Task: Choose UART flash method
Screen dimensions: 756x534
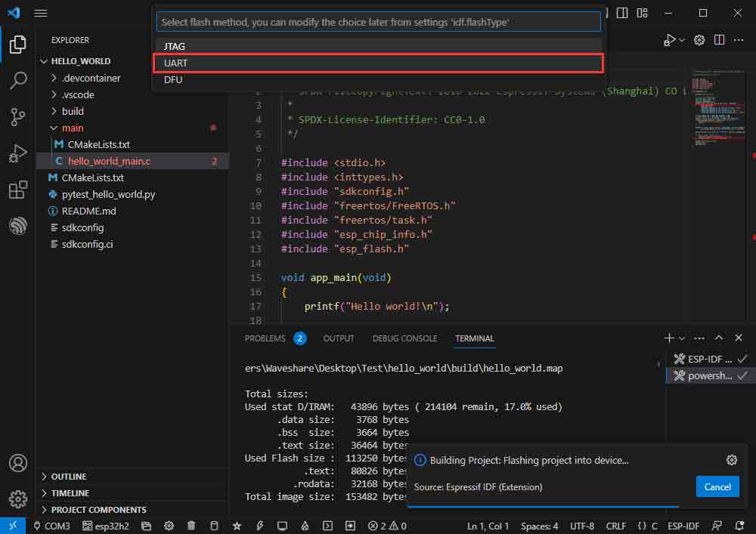Action: pyautogui.click(x=378, y=63)
